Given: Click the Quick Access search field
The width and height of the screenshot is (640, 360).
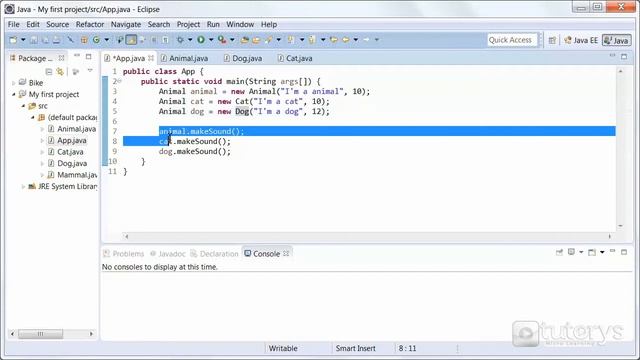Looking at the screenshot, I should pos(512,40).
